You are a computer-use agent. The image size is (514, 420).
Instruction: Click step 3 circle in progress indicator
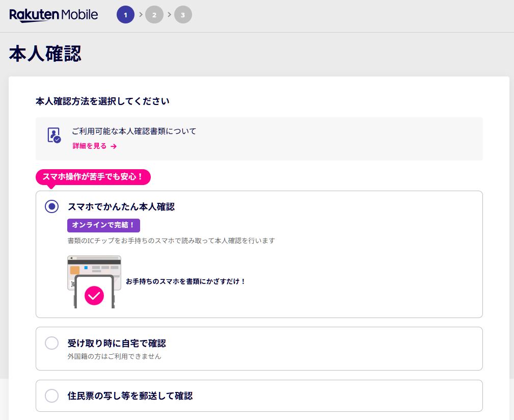coord(183,15)
